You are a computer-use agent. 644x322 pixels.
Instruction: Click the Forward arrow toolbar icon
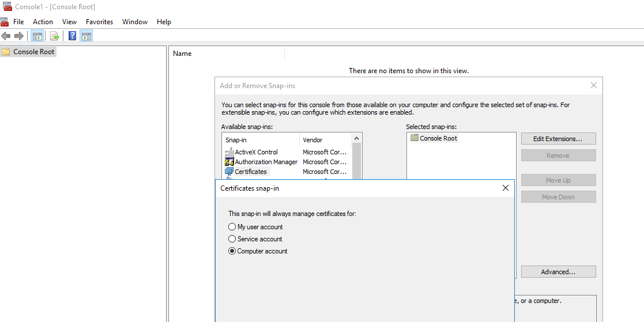tap(19, 36)
